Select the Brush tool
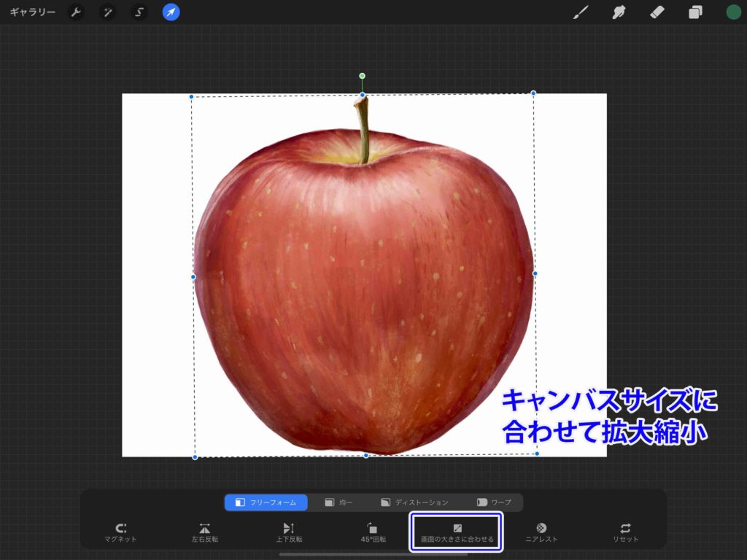 [581, 12]
